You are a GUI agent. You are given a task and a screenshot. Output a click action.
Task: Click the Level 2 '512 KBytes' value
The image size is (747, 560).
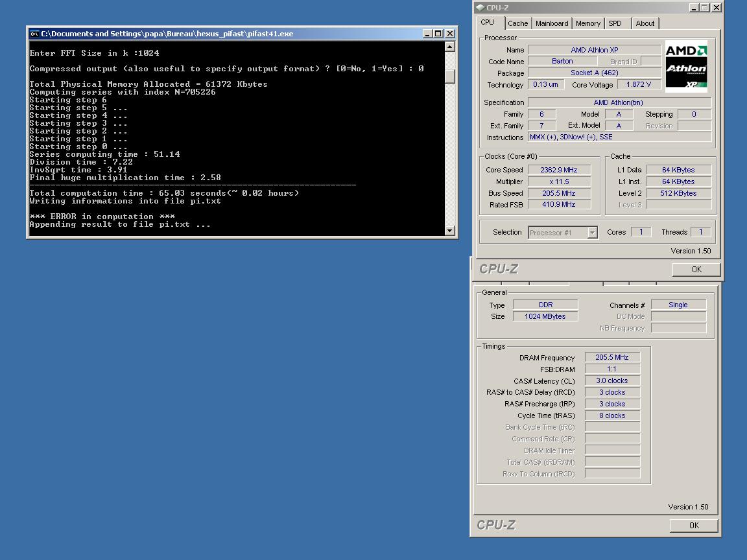coord(678,193)
